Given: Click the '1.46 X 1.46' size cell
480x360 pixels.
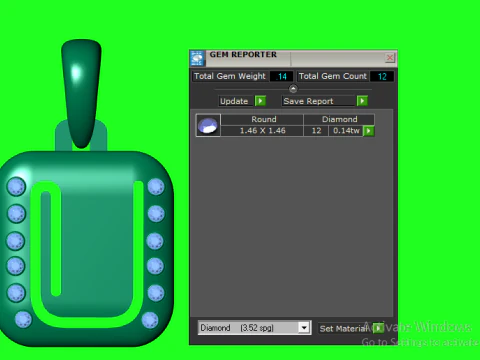Looking at the screenshot, I should 262,131.
